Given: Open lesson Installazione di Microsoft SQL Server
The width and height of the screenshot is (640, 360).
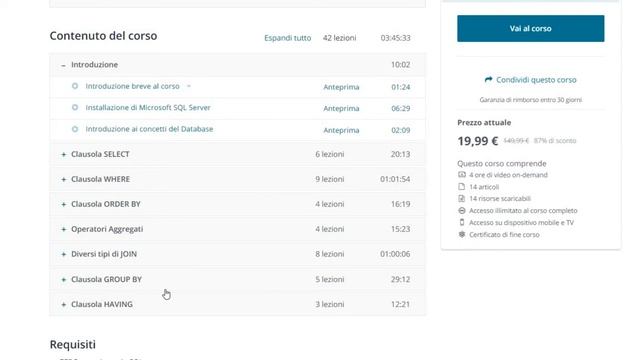Looking at the screenshot, I should click(148, 107).
